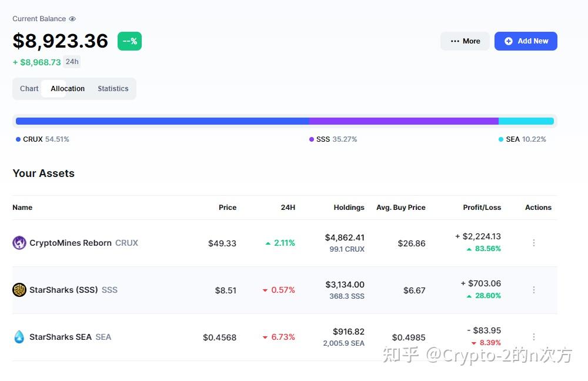Switch to the Chart tab
The width and height of the screenshot is (588, 381).
[29, 89]
